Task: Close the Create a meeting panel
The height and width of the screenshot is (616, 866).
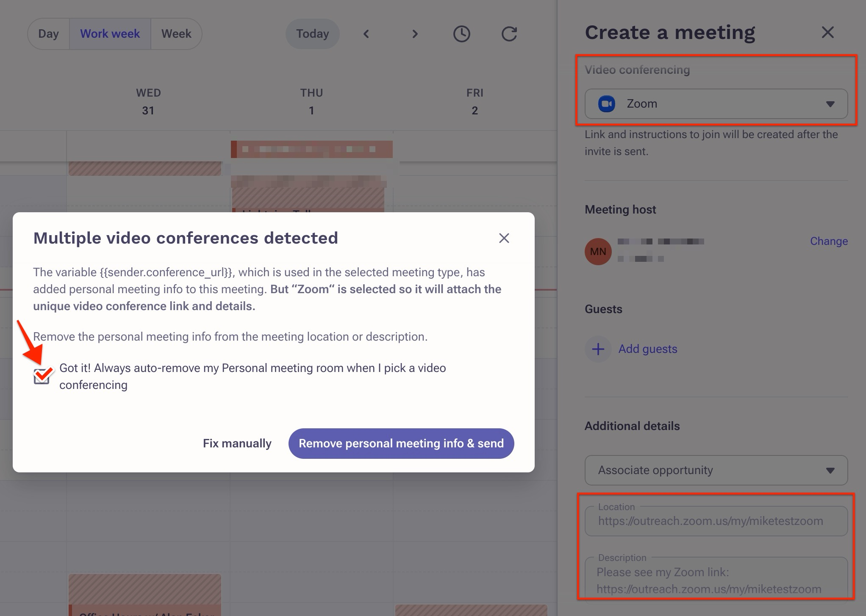Action: pyautogui.click(x=827, y=33)
